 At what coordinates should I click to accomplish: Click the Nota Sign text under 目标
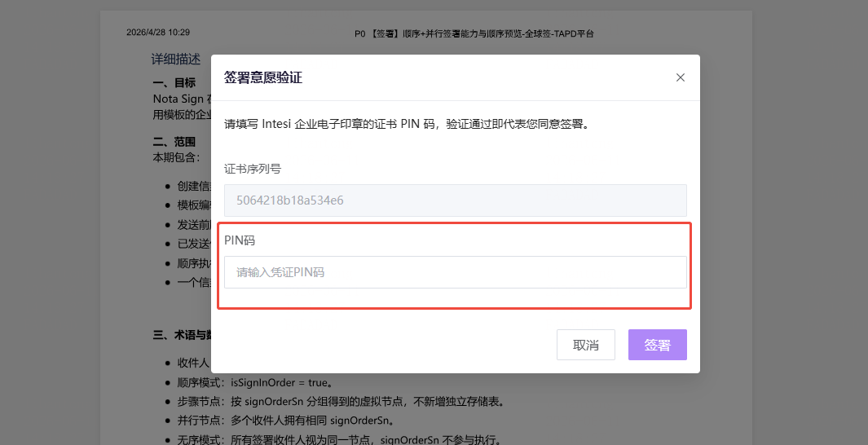click(x=178, y=99)
